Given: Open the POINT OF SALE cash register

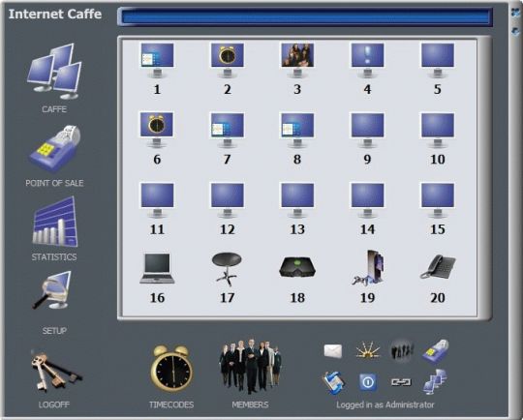Looking at the screenshot, I should (55, 149).
